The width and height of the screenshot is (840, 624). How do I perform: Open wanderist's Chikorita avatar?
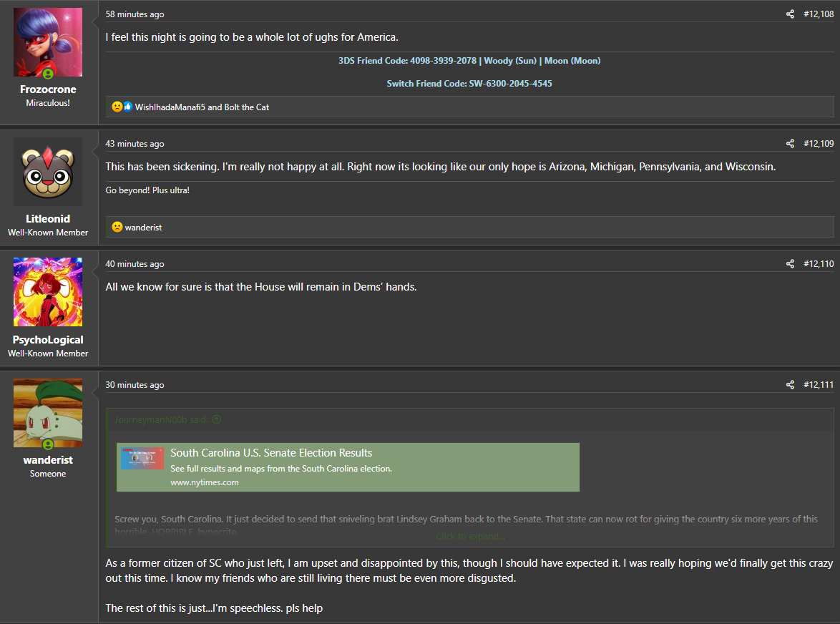[x=48, y=413]
